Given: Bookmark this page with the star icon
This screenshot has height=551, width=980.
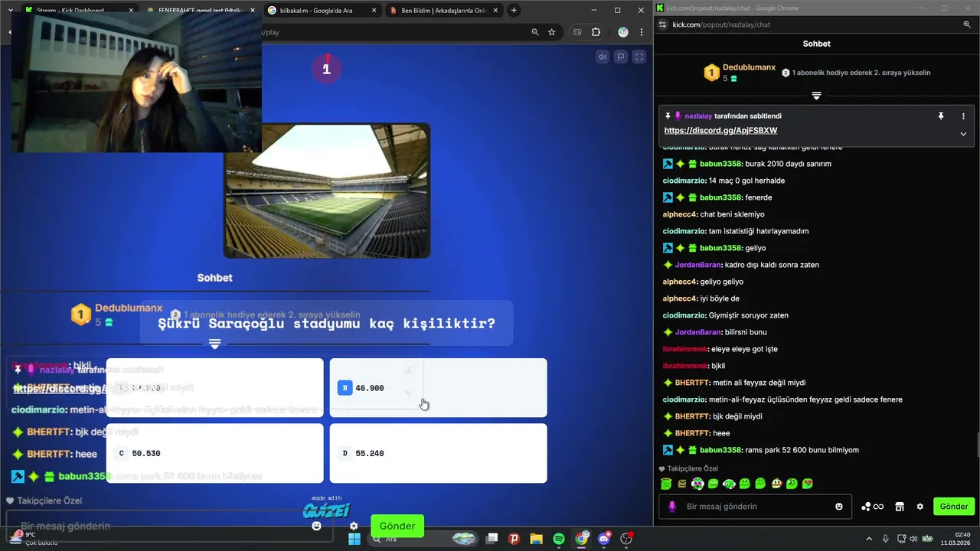Looking at the screenshot, I should (552, 32).
